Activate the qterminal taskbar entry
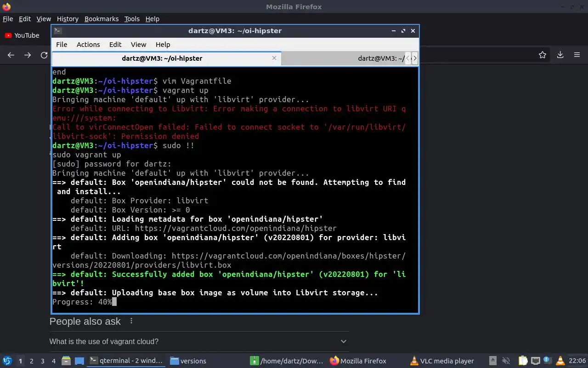Screen dimensions: 588x368 pyautogui.click(x=126, y=361)
